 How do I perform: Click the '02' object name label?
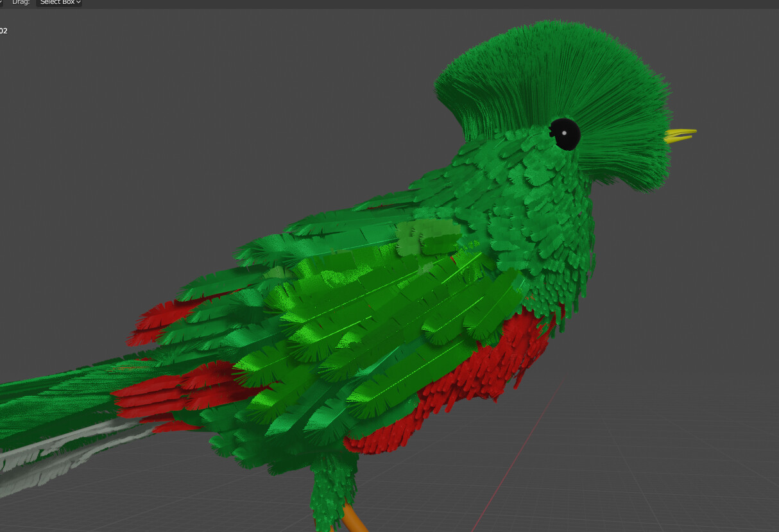coord(3,30)
